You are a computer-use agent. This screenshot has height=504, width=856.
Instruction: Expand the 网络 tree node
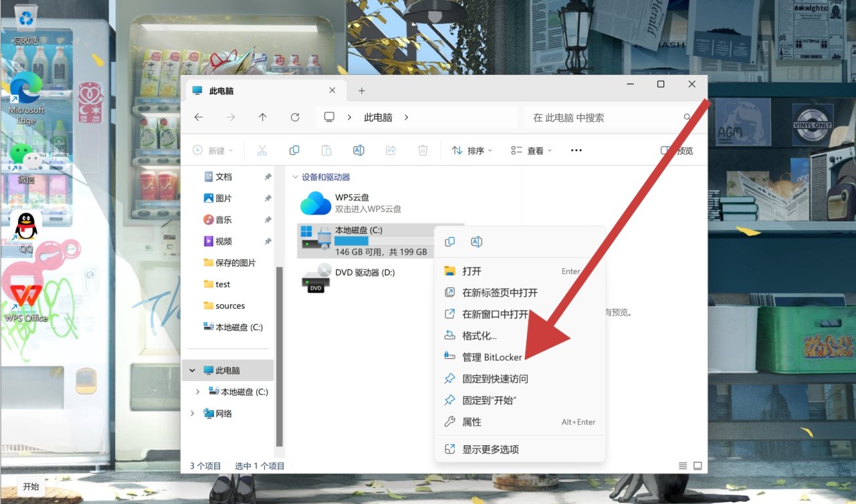[x=193, y=413]
